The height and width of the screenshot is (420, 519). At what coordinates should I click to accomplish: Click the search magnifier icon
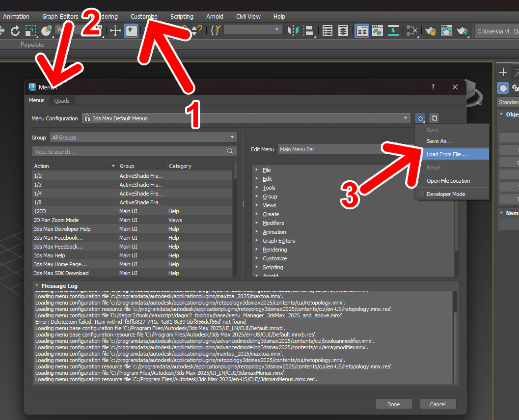coord(230,152)
